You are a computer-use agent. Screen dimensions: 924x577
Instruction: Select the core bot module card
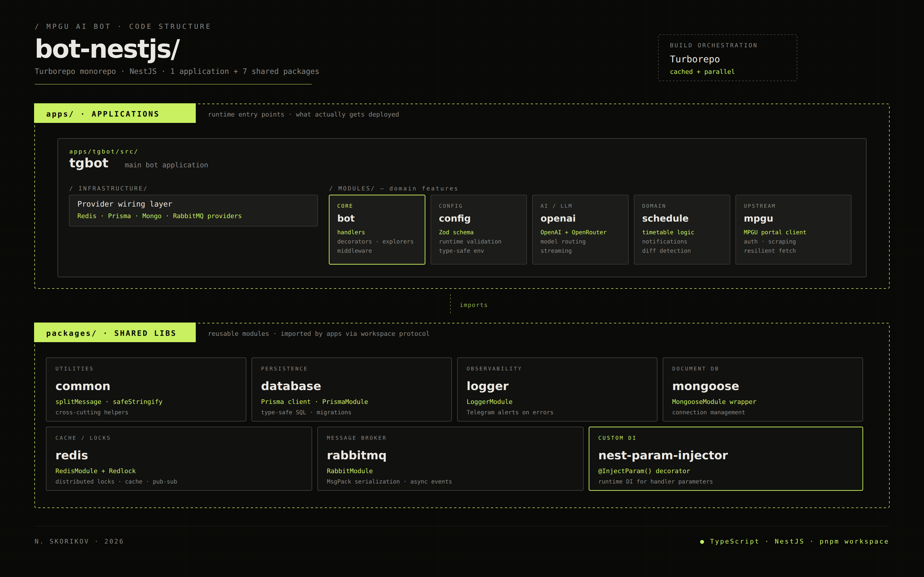click(x=377, y=230)
